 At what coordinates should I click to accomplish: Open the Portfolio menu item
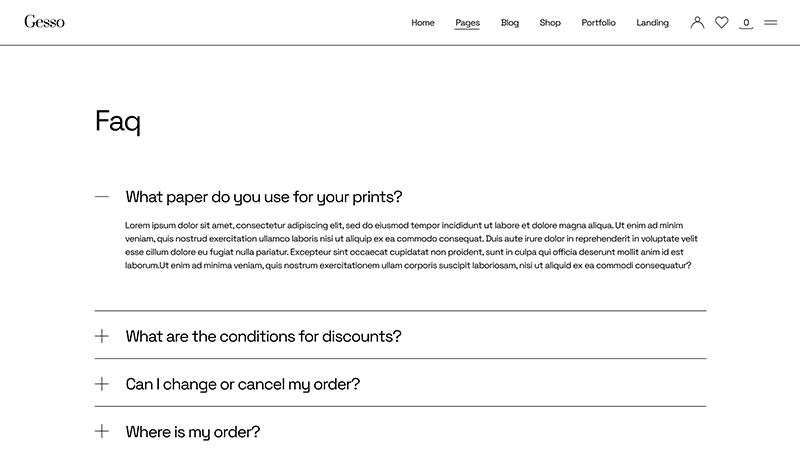tap(599, 23)
